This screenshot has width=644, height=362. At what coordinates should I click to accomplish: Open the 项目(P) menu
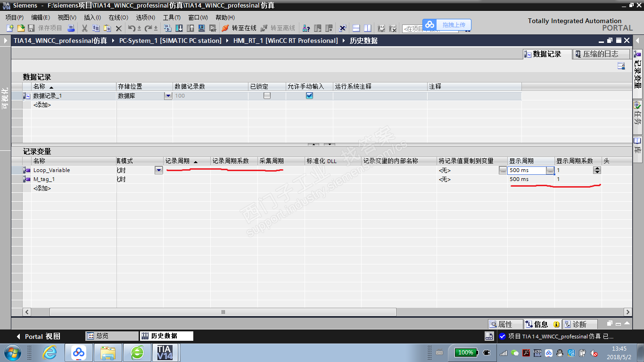coord(14,17)
